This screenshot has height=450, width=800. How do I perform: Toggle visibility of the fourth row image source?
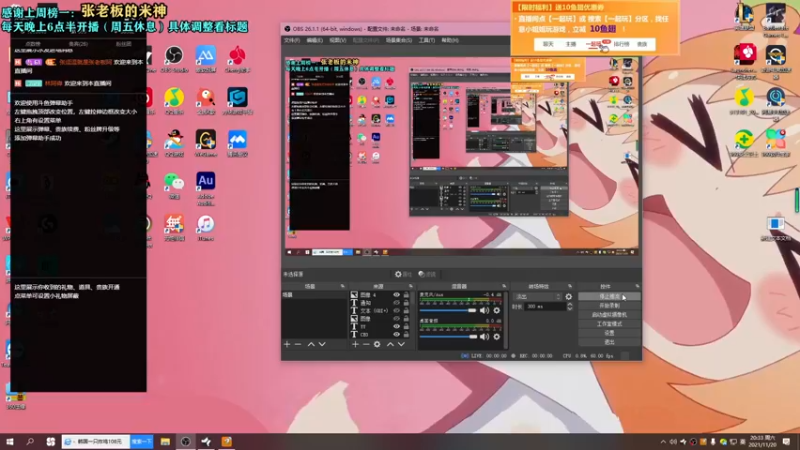[x=396, y=318]
